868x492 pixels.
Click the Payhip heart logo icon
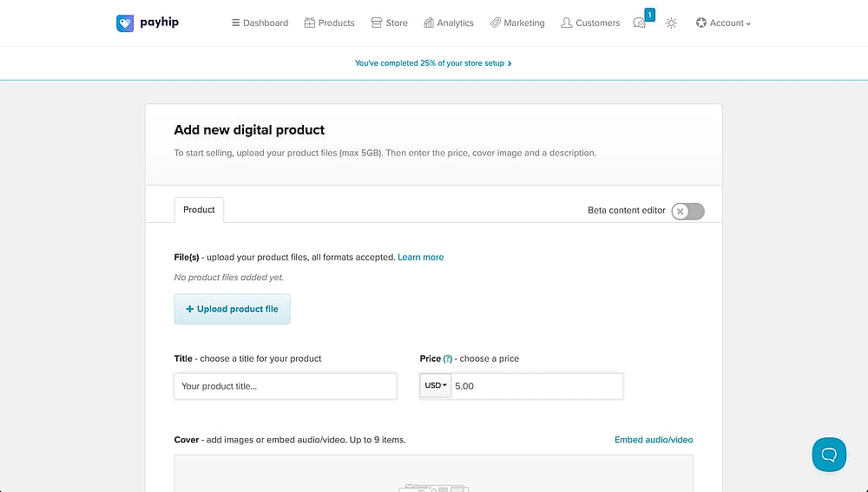[x=125, y=23]
